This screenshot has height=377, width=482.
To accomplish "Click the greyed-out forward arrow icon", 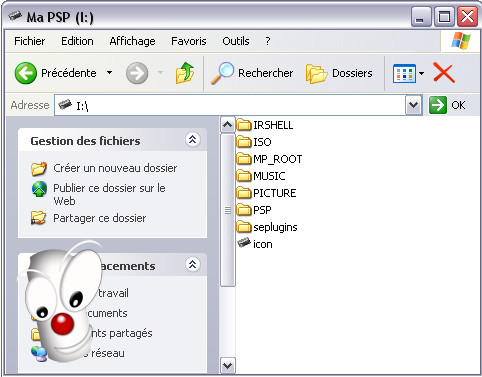I will pyautogui.click(x=137, y=73).
